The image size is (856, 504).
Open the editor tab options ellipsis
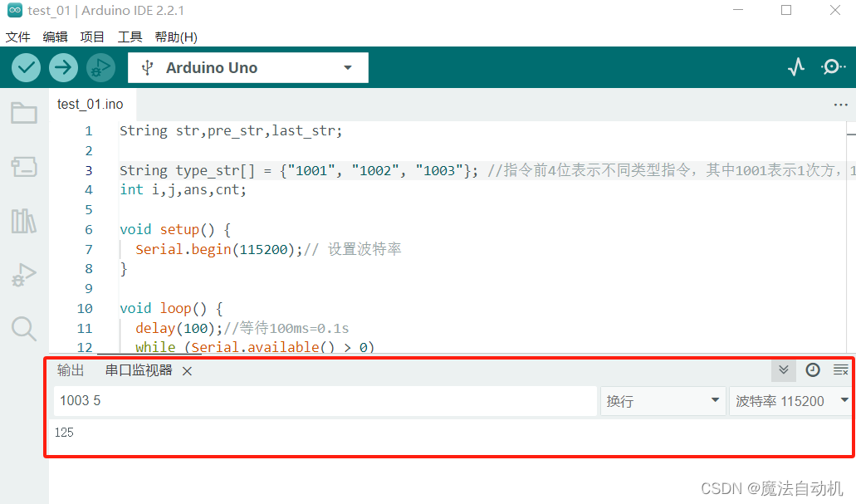point(841,105)
